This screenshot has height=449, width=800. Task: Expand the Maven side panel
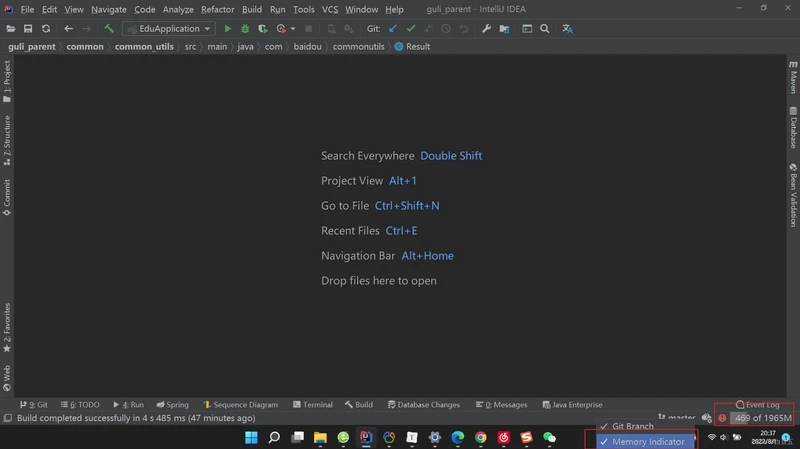coord(793,77)
